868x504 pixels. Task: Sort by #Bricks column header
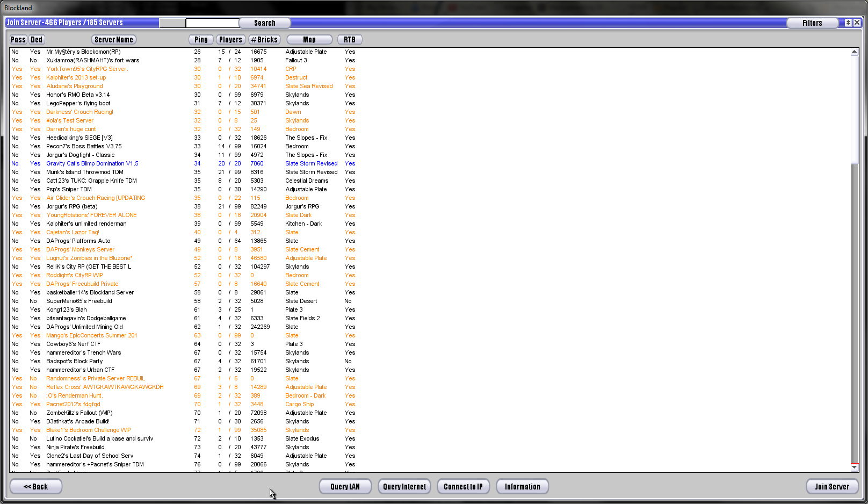[x=264, y=40]
